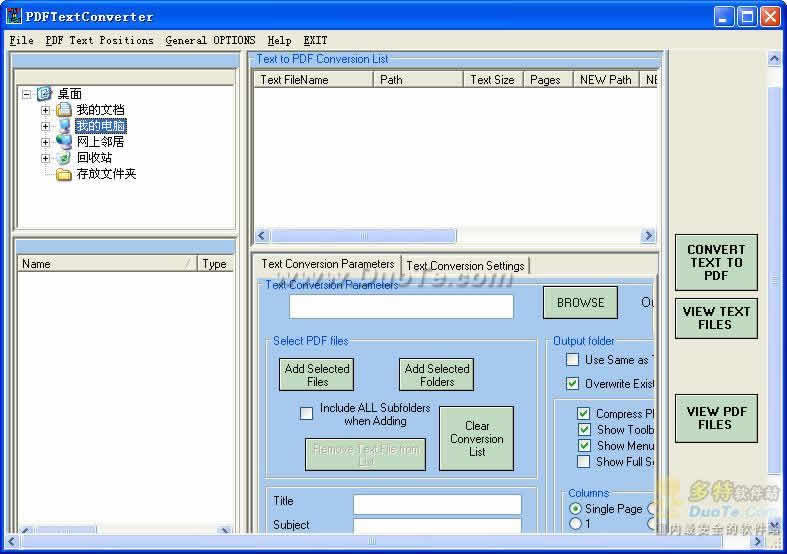Click the BROWSE button

pos(580,303)
